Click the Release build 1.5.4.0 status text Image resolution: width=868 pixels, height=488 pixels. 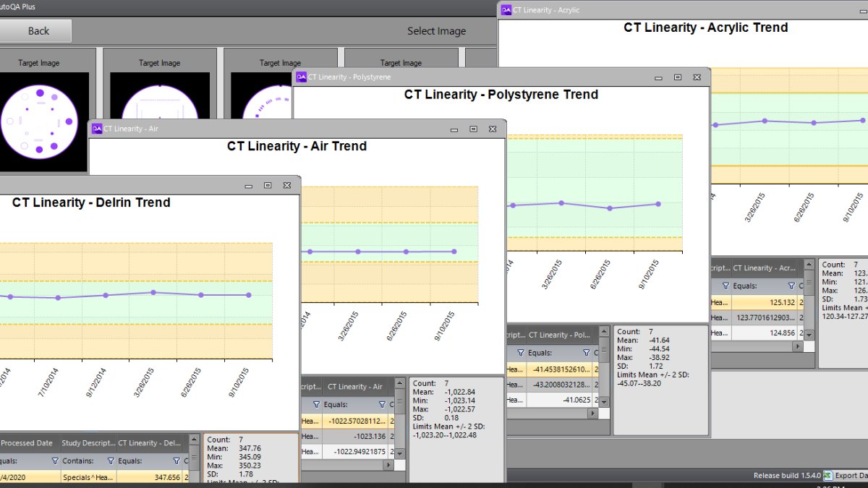click(786, 476)
